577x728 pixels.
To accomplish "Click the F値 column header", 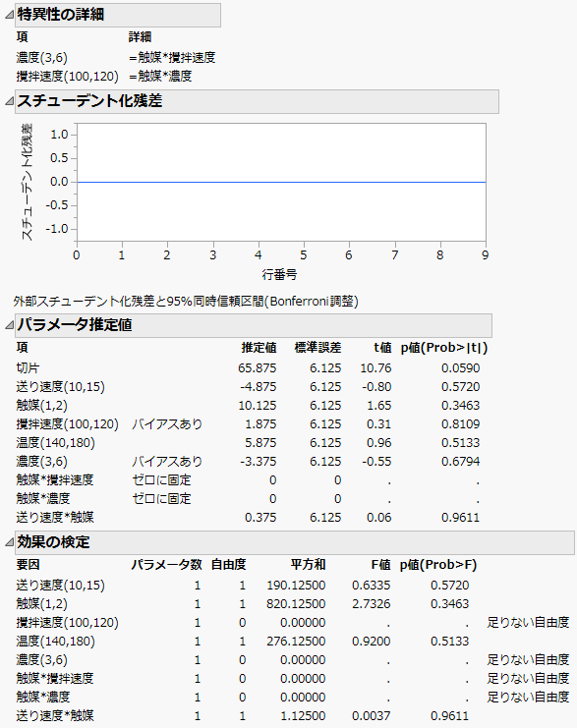I will pyautogui.click(x=380, y=565).
